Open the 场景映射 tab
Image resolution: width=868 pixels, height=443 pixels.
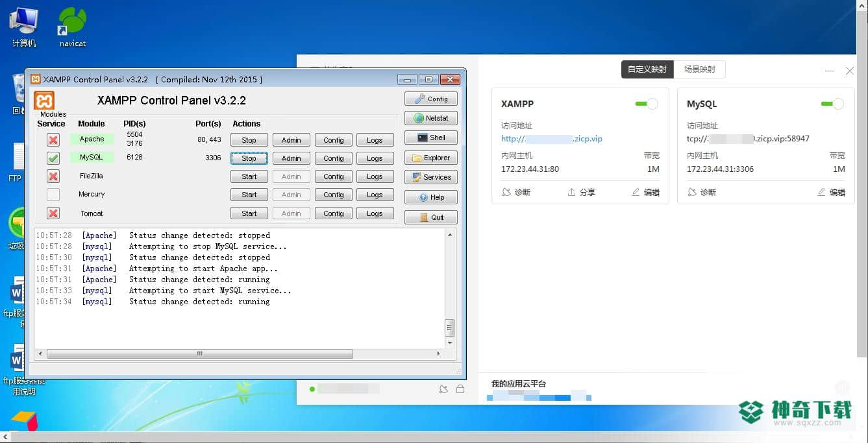click(x=699, y=69)
